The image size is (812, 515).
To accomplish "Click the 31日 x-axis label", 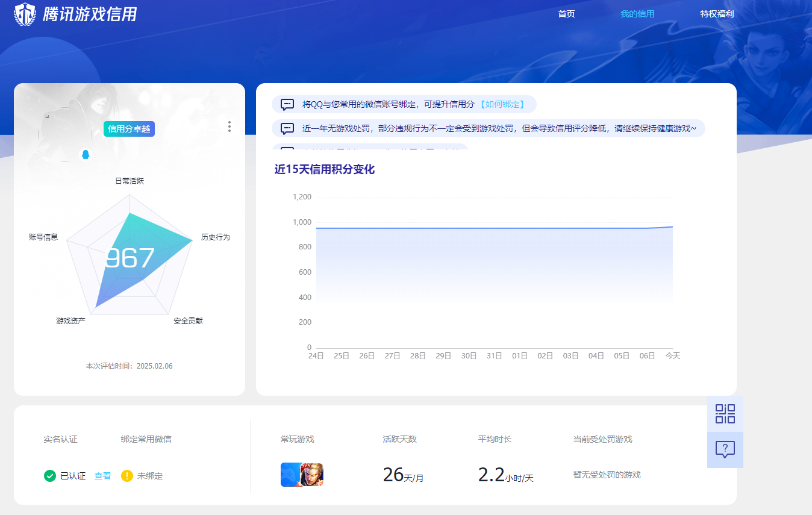I will 495,356.
